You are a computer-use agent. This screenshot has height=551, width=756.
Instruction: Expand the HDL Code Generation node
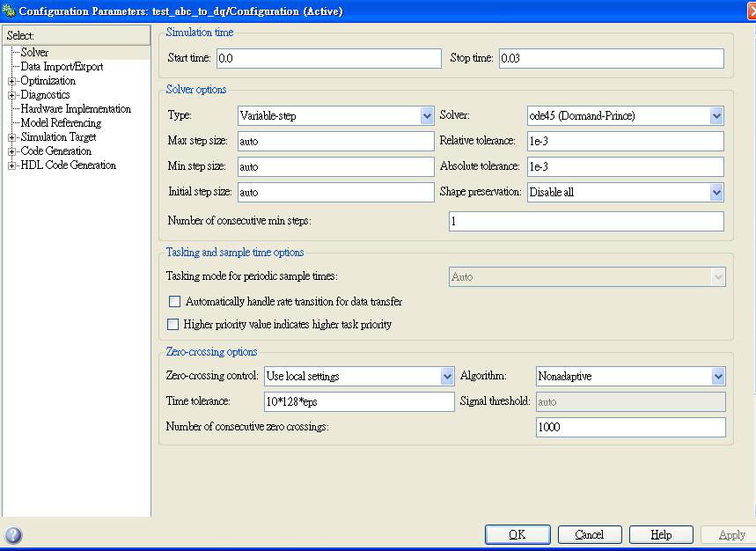point(12,165)
